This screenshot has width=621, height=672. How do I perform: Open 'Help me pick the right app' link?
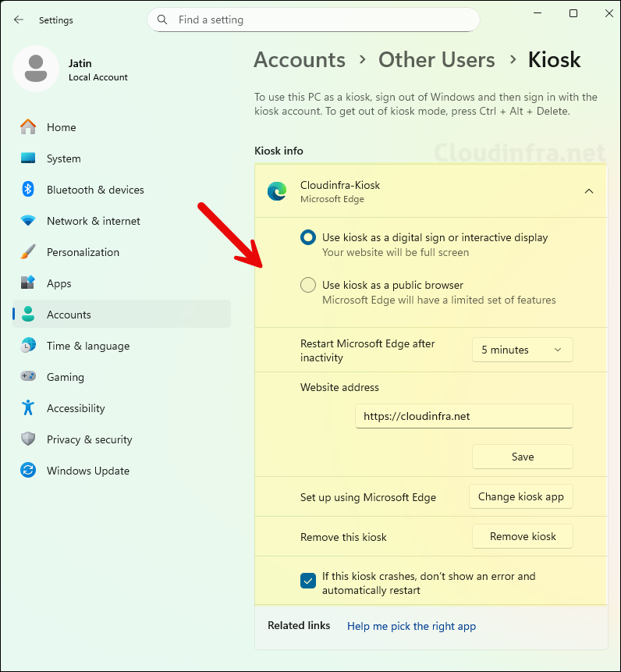tap(411, 626)
